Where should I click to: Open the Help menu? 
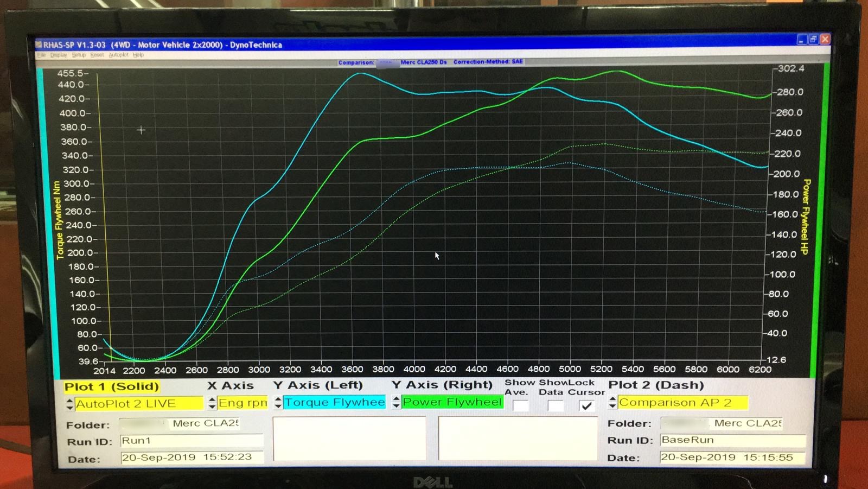[x=138, y=55]
